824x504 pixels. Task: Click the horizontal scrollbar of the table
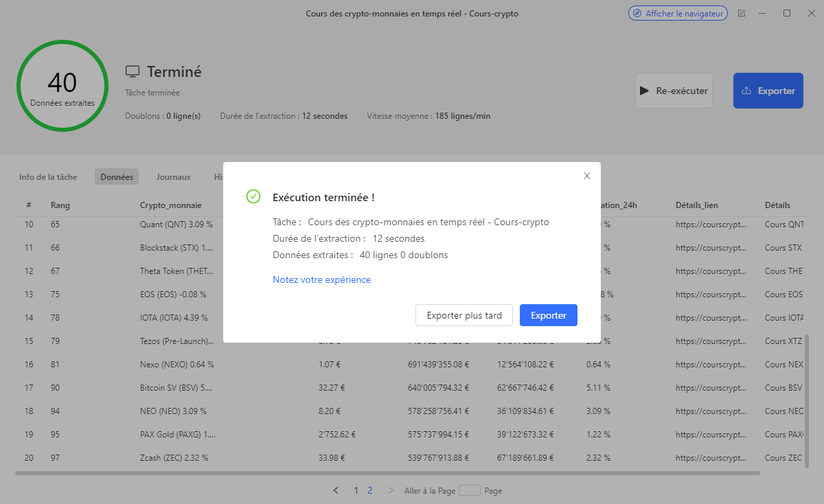(387, 472)
